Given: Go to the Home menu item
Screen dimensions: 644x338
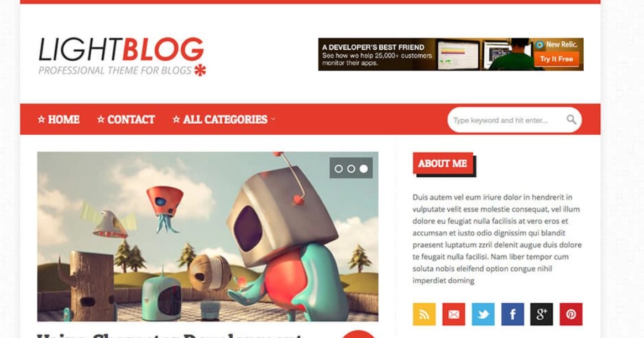Looking at the screenshot, I should click(x=59, y=119).
